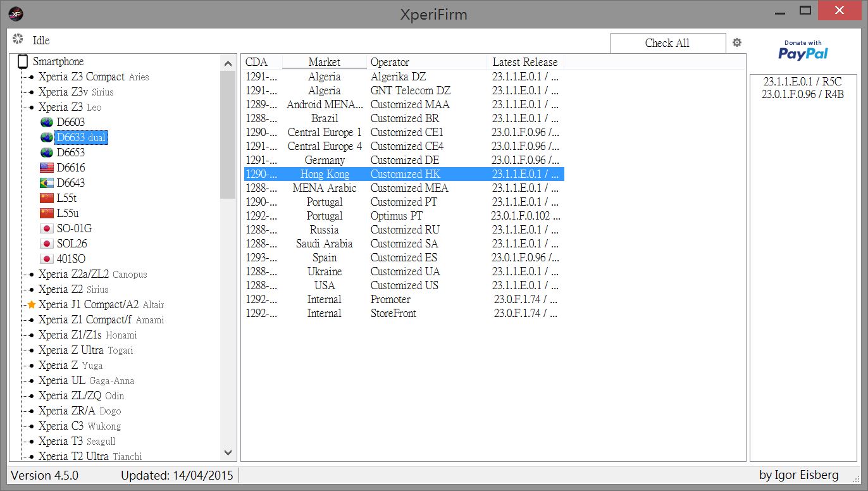This screenshot has height=491, width=868.
Task: Click the Brazil flag icon beside D6643
Action: tap(47, 183)
